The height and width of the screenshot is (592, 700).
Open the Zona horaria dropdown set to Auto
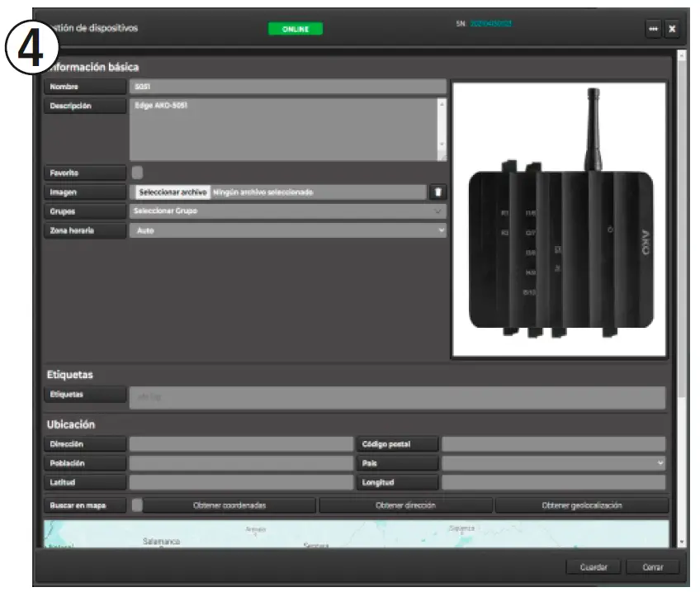pyautogui.click(x=286, y=230)
